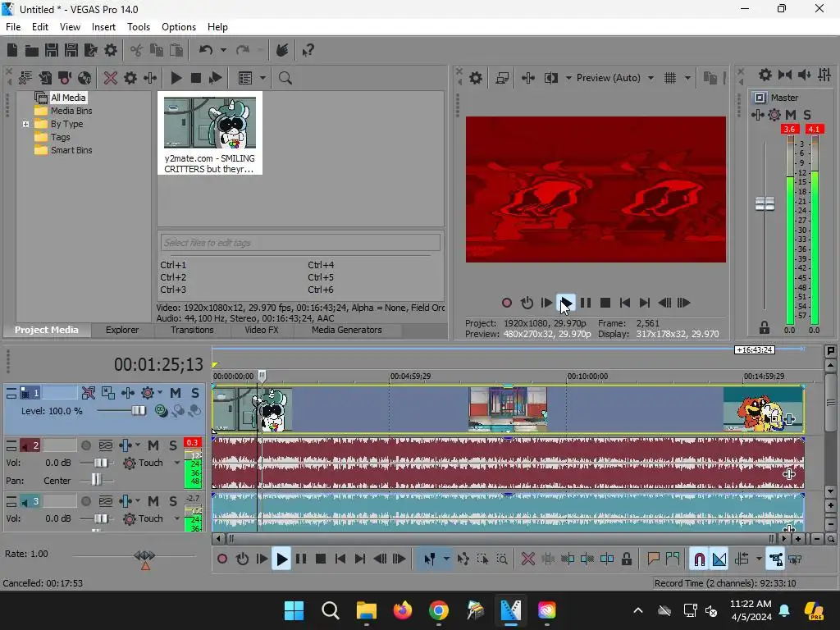Open track 1 automation settings dropdown

coord(160,393)
